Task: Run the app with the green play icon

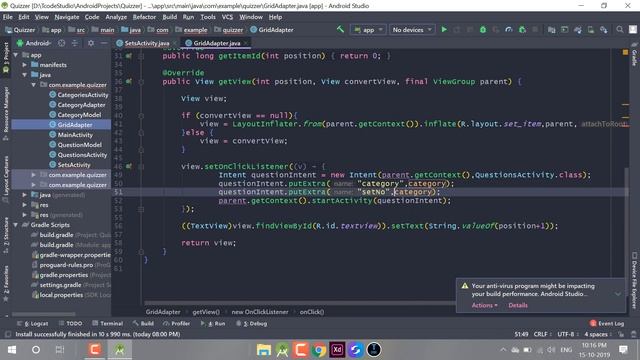Action: pos(444,29)
